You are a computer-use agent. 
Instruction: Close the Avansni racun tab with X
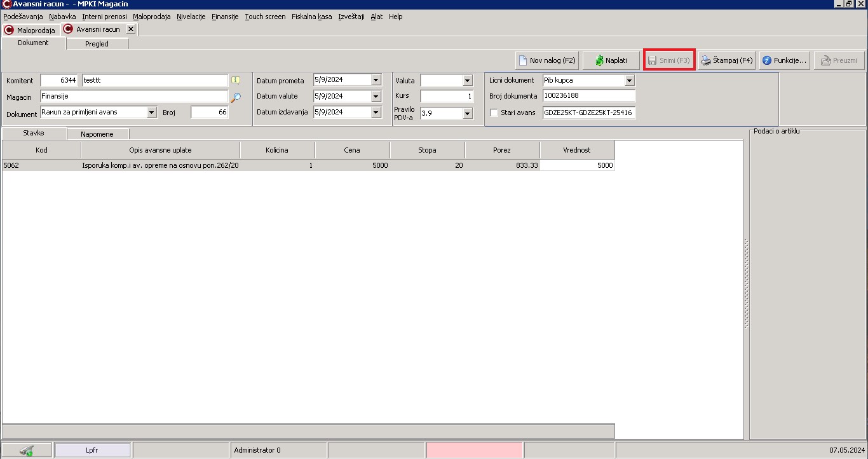click(130, 29)
